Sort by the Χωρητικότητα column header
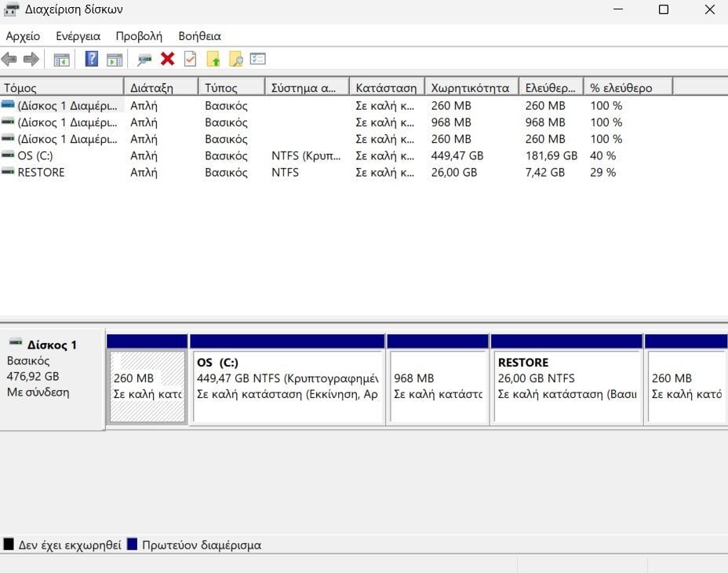The image size is (728, 573). point(471,87)
